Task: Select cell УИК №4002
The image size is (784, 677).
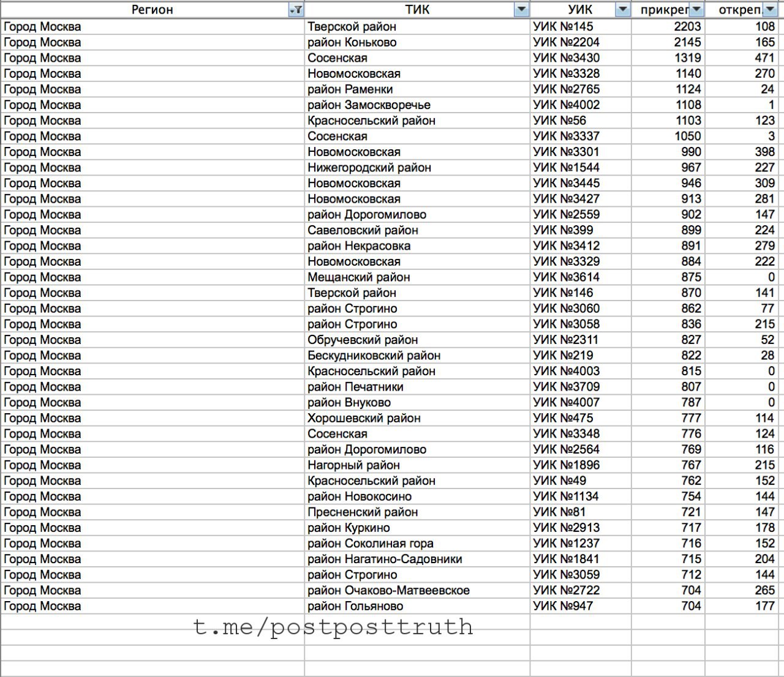Action: pyautogui.click(x=581, y=105)
